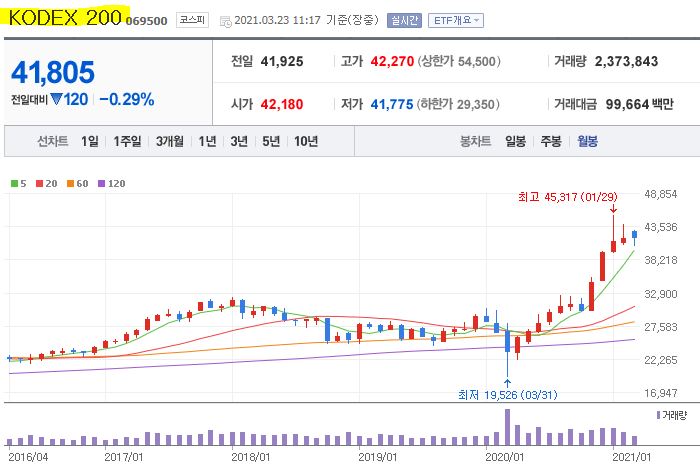The width and height of the screenshot is (700, 467).
Task: Select the 1주일 line chart tab
Action: pyautogui.click(x=127, y=142)
